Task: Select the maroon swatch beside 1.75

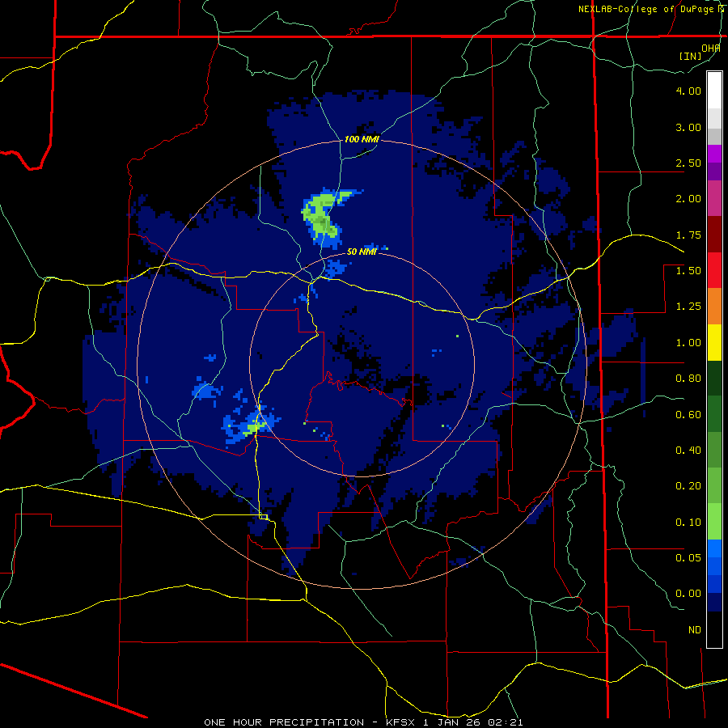Action: point(714,235)
